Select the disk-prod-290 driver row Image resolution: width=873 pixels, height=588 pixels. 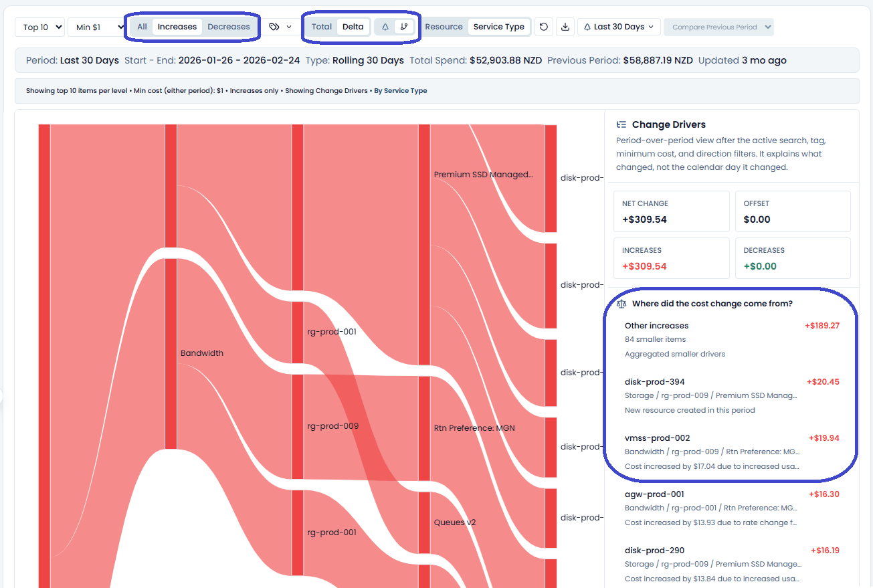(x=732, y=565)
